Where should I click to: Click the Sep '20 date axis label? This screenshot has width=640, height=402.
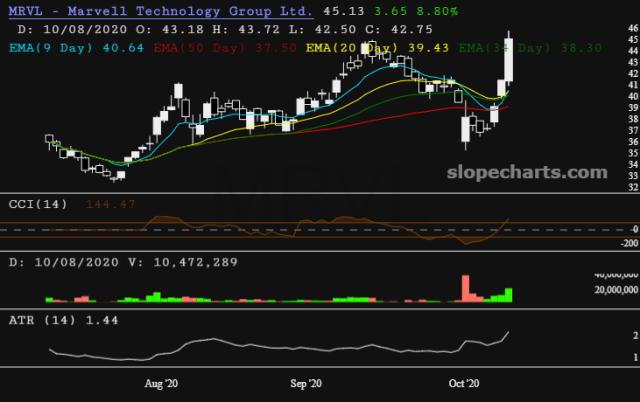tap(306, 382)
